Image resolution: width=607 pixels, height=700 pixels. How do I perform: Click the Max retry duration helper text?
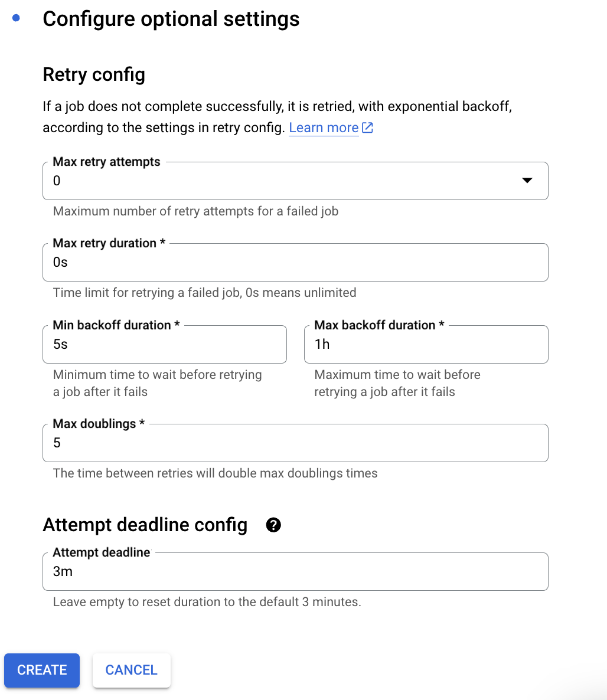(204, 293)
